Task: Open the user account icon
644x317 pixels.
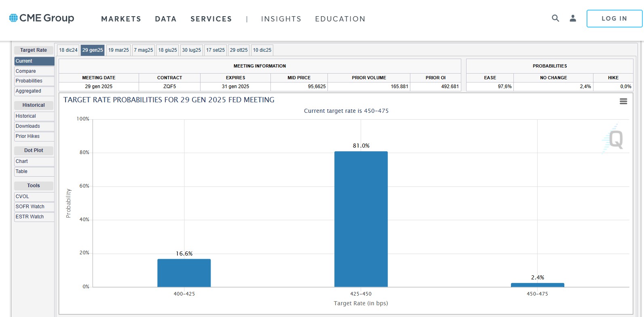Action: tap(573, 18)
